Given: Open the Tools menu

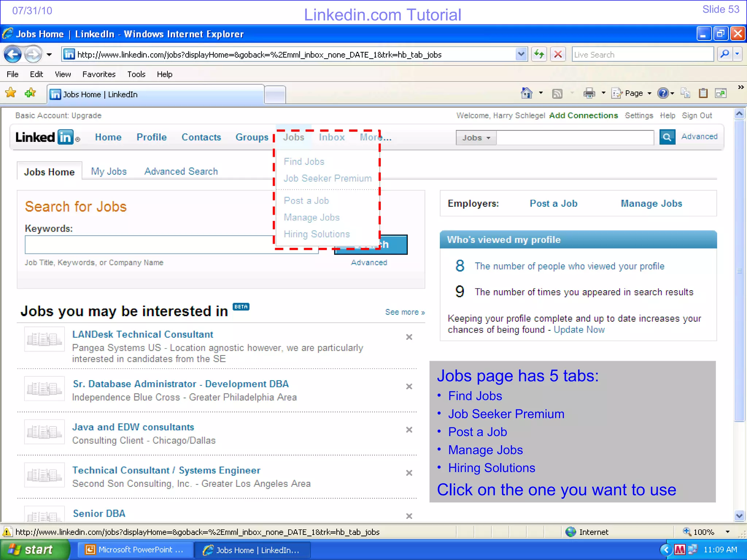Looking at the screenshot, I should 136,74.
